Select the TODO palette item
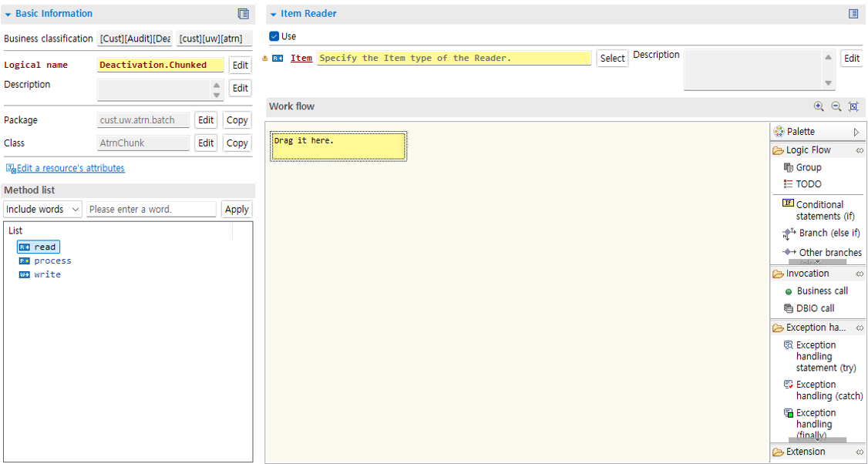Image resolution: width=868 pixels, height=464 pixels. click(808, 184)
